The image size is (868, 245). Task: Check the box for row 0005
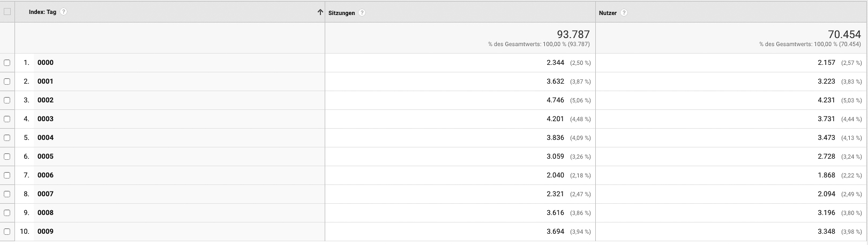[7, 157]
